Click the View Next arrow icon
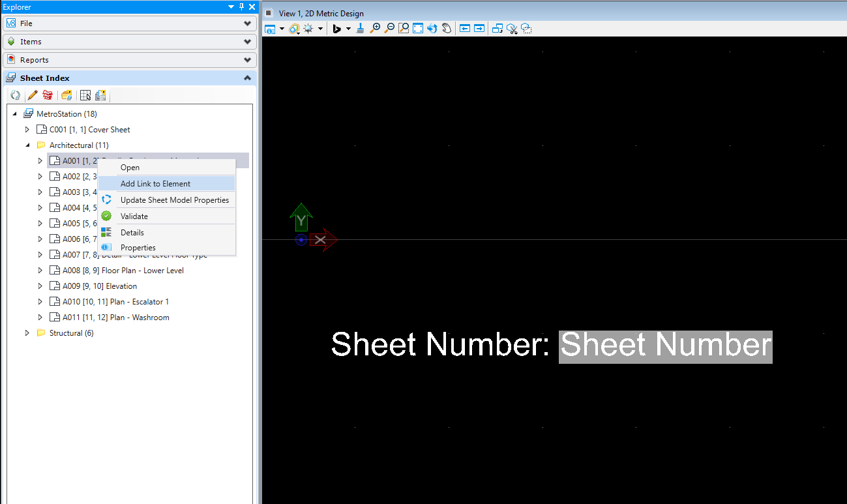Image resolution: width=847 pixels, height=504 pixels. [479, 29]
